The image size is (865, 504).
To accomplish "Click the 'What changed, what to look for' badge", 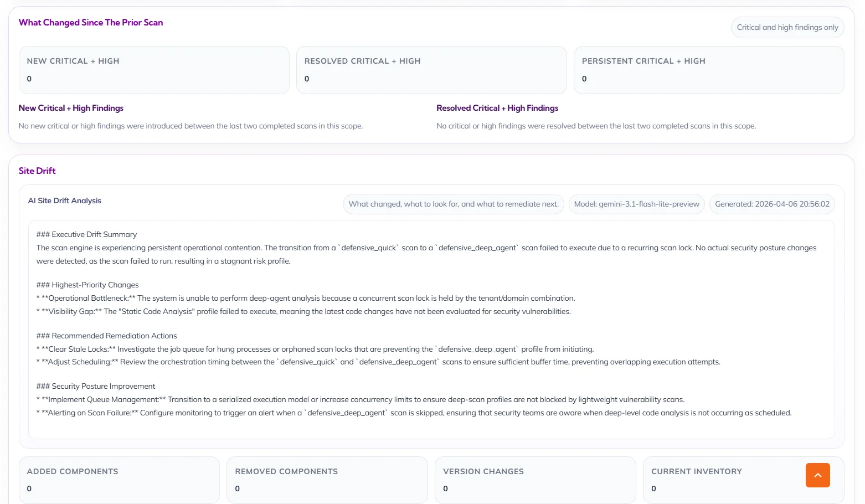I will click(453, 204).
